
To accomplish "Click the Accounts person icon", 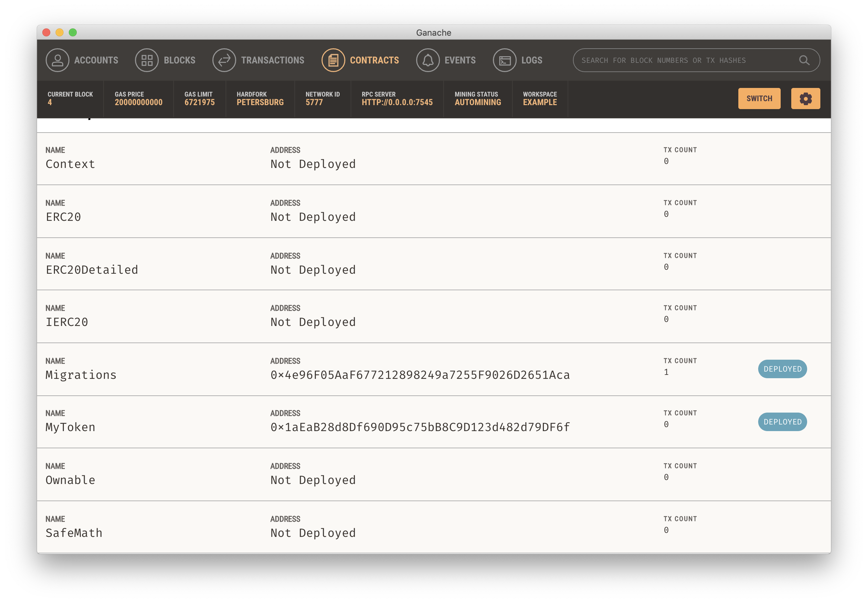I will tap(58, 60).
